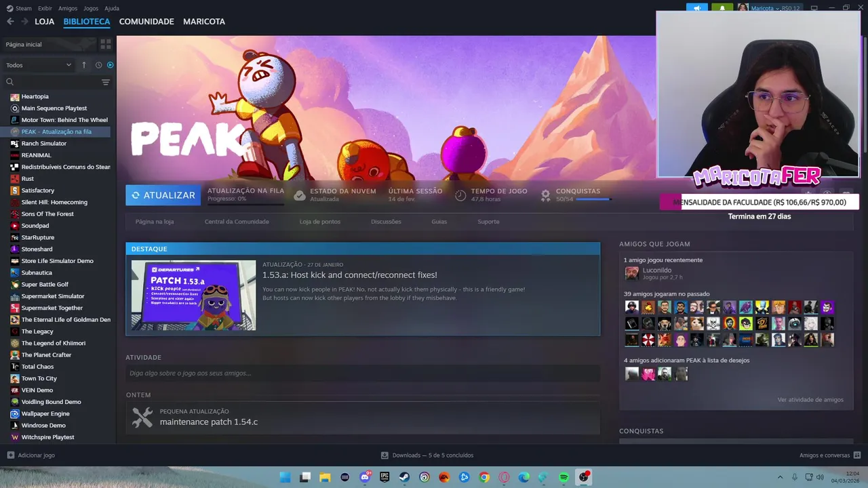Open the Jogos menu

pos(91,8)
